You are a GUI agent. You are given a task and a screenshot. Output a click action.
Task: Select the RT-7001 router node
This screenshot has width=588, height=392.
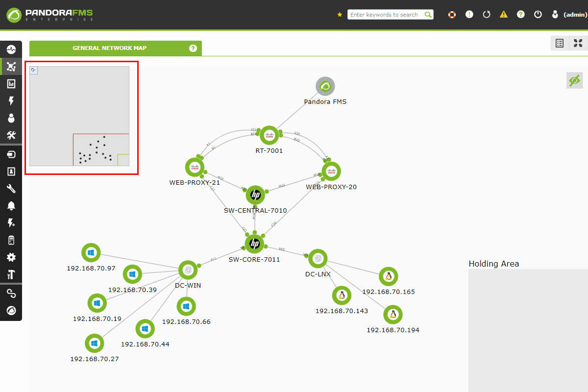[269, 135]
